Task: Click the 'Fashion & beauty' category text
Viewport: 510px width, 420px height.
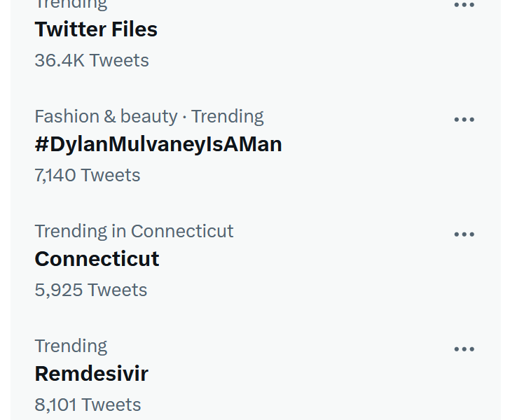Action: [x=106, y=116]
